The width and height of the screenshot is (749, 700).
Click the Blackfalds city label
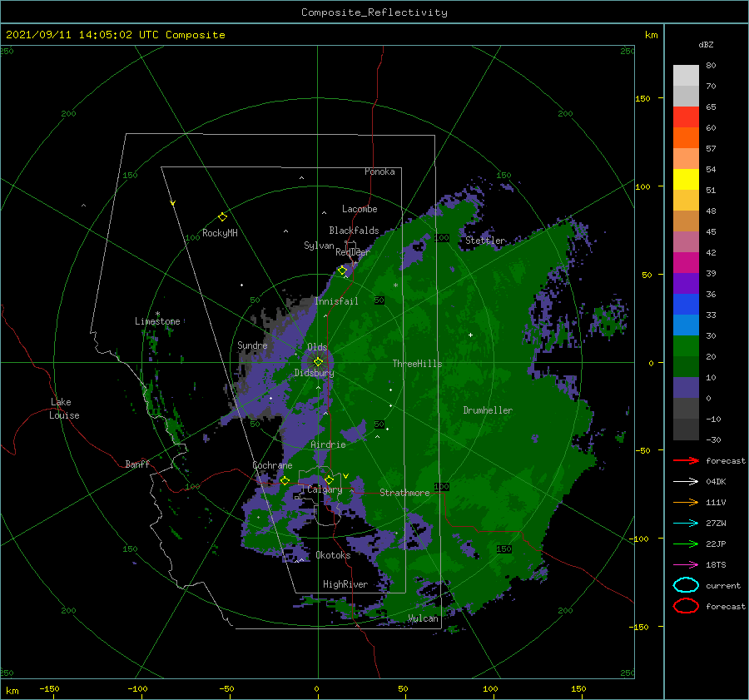(x=354, y=231)
